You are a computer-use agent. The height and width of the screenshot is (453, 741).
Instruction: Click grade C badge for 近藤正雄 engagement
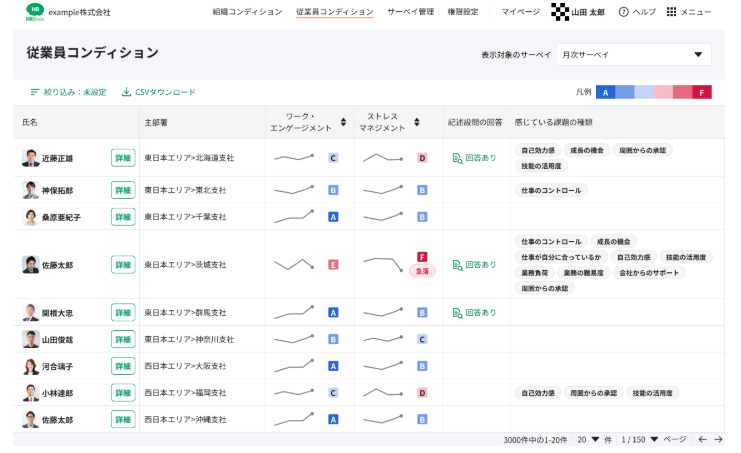333,158
